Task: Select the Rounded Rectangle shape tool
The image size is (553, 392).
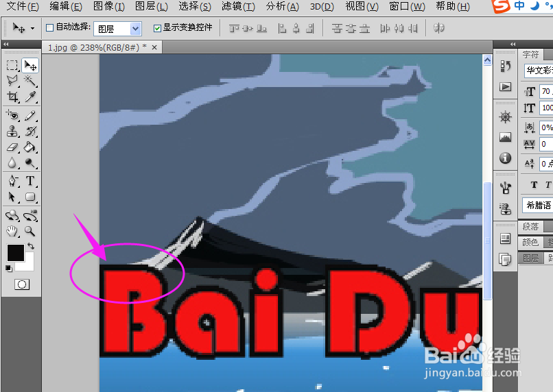Action: point(30,197)
